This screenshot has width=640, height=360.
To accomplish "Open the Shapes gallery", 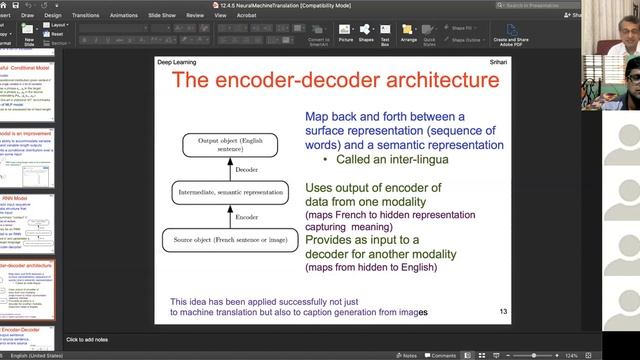I will (365, 33).
